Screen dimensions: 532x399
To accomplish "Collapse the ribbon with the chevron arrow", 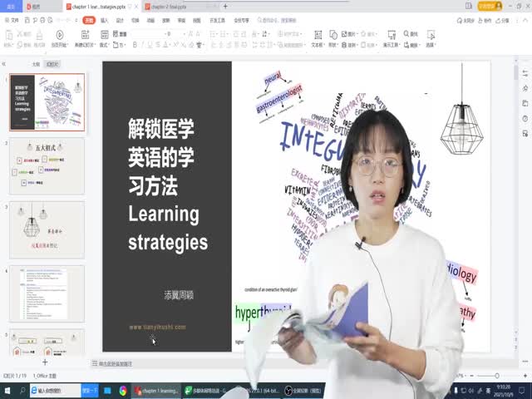I will pos(525,21).
